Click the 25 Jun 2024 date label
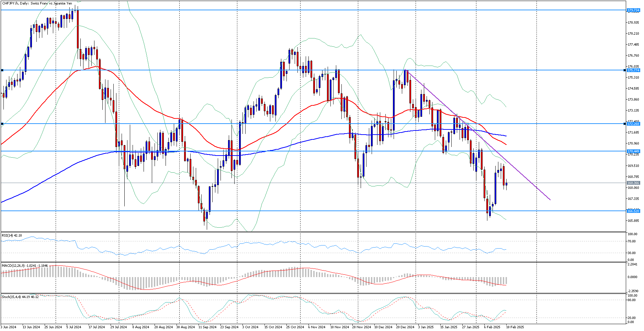This screenshot has width=644, height=331. [x=53, y=327]
